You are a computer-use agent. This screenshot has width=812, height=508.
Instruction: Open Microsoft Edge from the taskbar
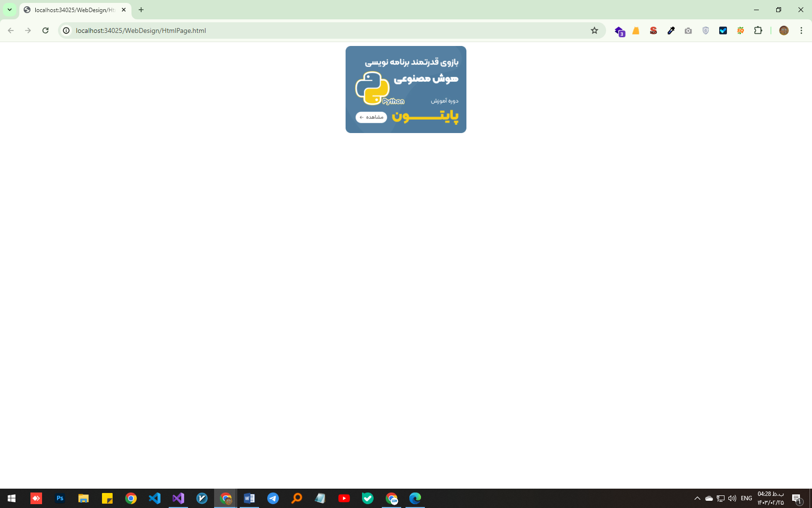[415, 498]
